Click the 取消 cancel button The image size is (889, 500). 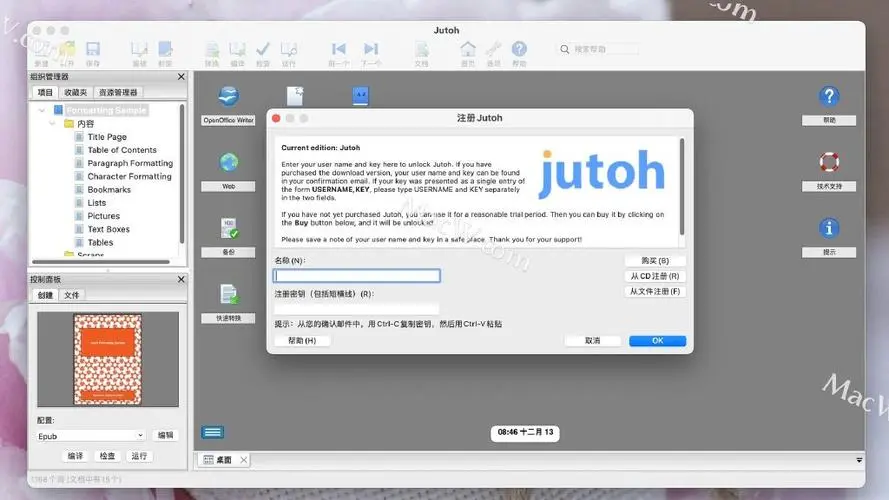tap(593, 340)
